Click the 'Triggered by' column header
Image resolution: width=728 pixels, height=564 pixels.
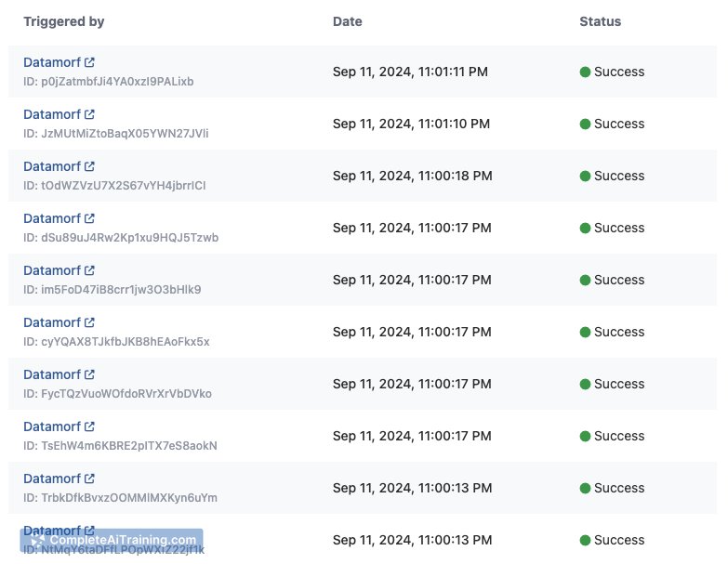[64, 21]
